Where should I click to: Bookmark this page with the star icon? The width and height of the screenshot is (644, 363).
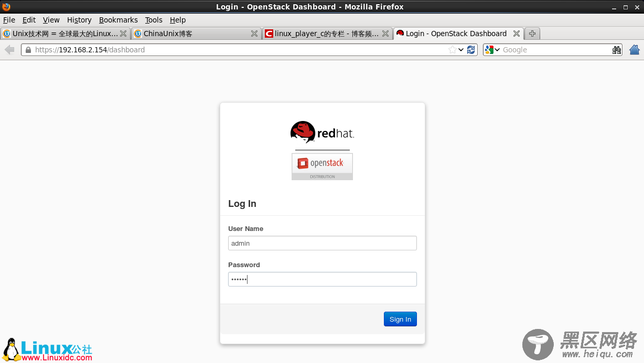(x=452, y=50)
